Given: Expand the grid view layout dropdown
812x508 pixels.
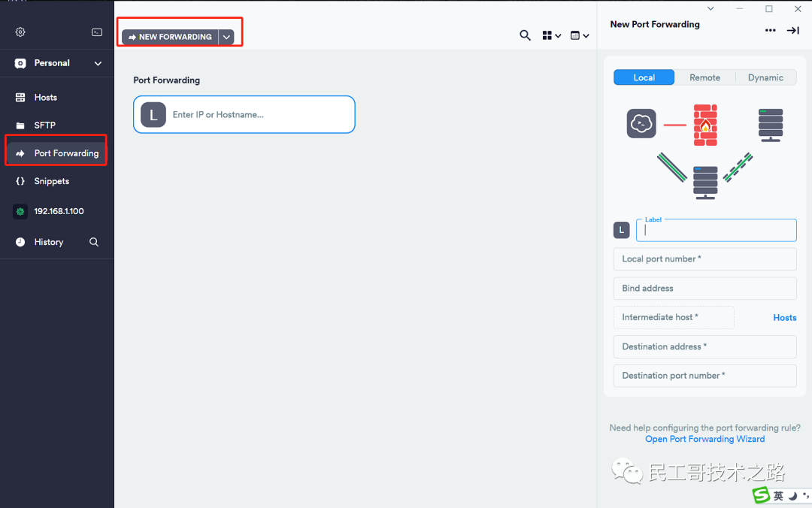Looking at the screenshot, I should coord(552,35).
